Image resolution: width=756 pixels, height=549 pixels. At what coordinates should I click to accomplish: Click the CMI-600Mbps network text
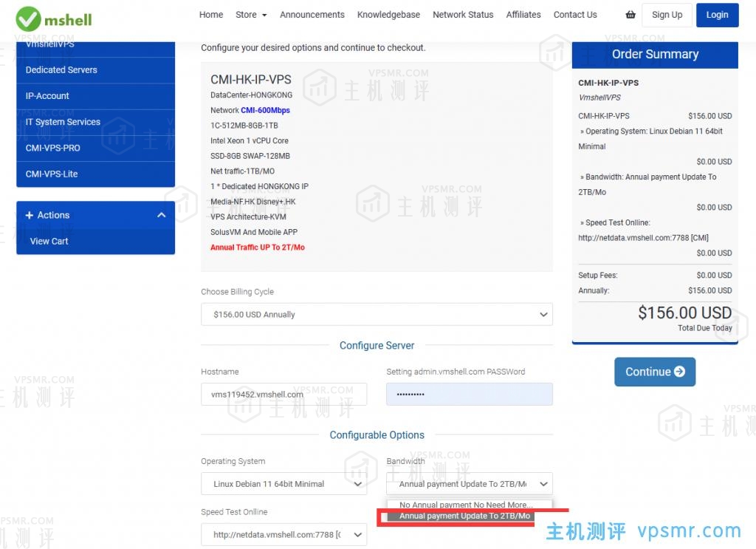point(265,110)
